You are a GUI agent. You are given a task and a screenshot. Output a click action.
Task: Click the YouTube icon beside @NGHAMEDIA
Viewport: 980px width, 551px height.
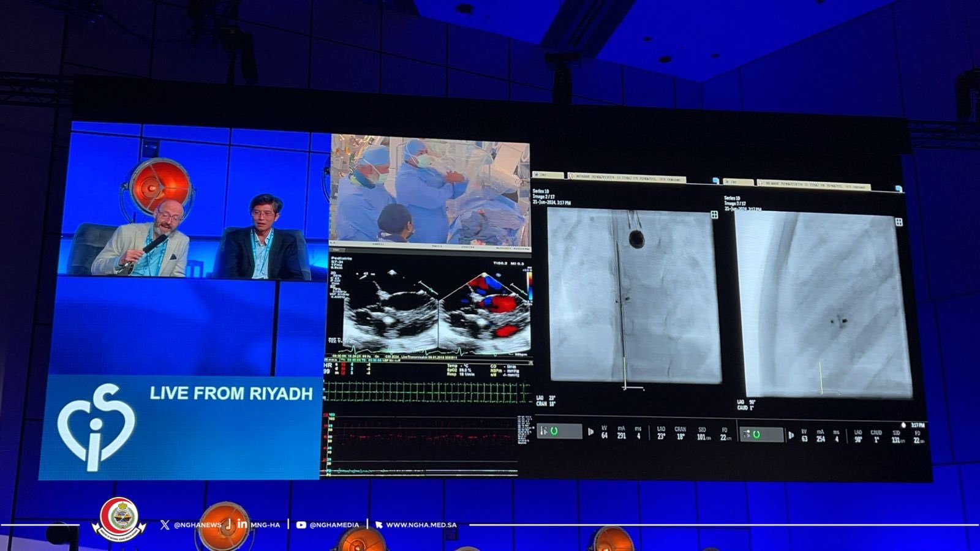(x=301, y=525)
